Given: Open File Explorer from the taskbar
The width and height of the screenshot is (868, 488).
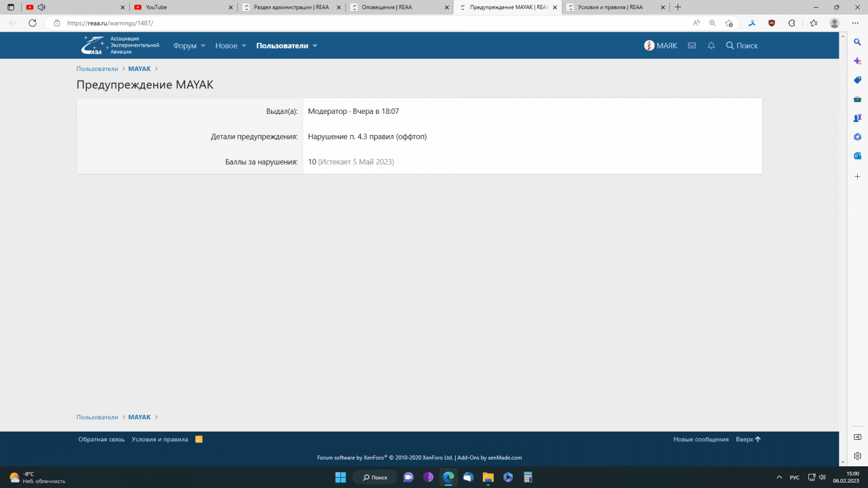Looking at the screenshot, I should click(488, 477).
